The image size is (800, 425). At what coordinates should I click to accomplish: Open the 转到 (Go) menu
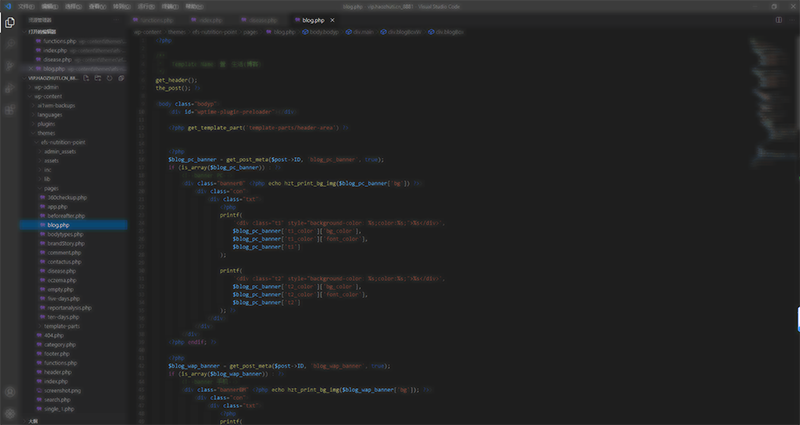point(121,7)
